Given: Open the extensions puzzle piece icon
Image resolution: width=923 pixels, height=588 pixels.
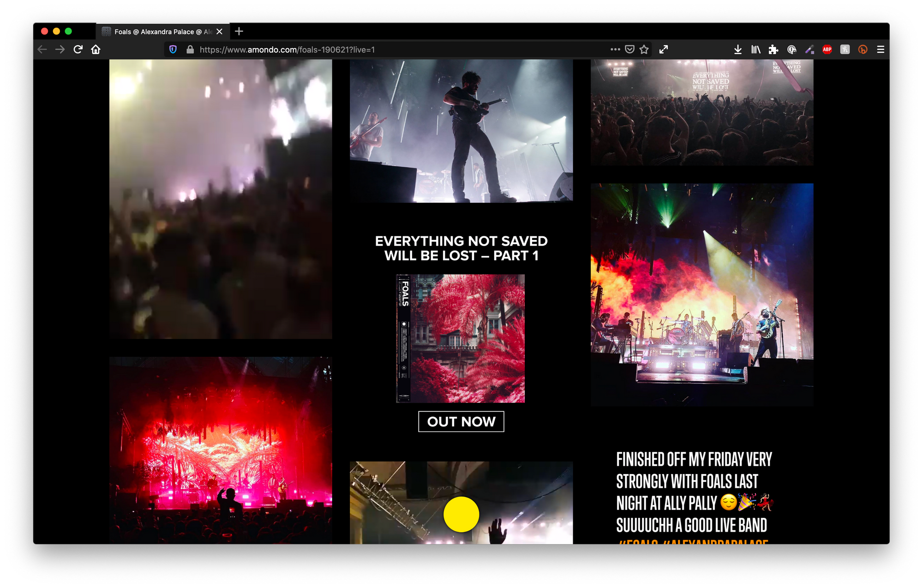Looking at the screenshot, I should 773,49.
